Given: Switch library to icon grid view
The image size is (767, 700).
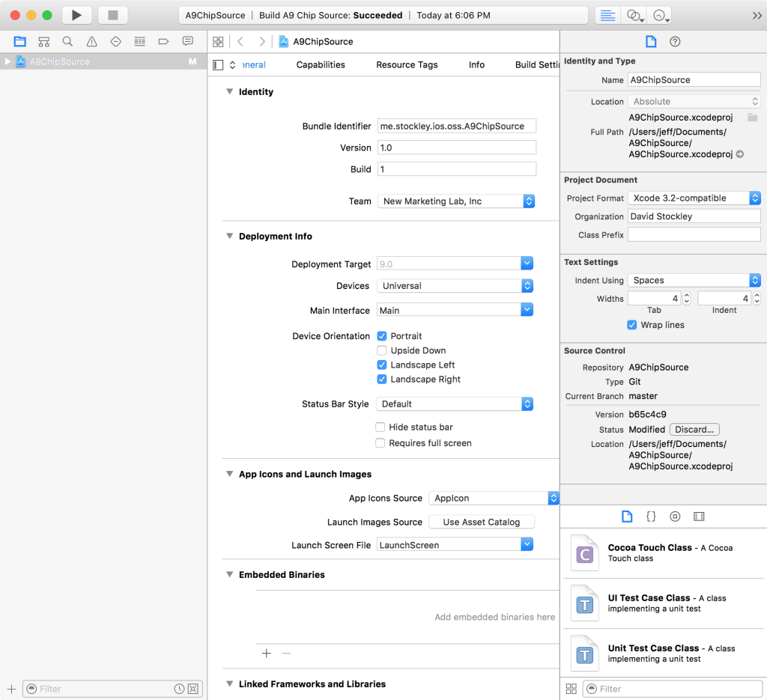Looking at the screenshot, I should 571,689.
